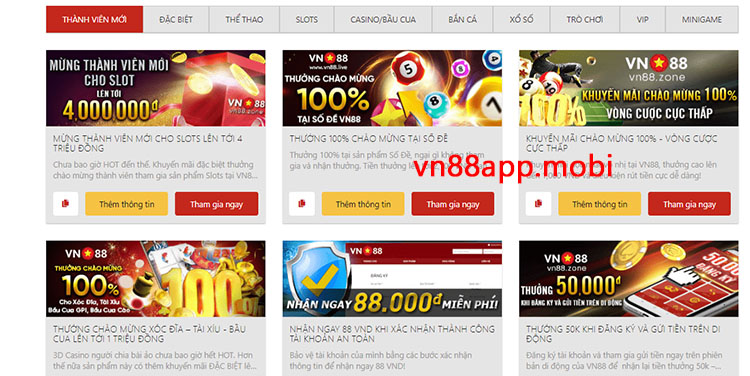Click copy icon on the Số Đề promotion card

pyautogui.click(x=302, y=204)
